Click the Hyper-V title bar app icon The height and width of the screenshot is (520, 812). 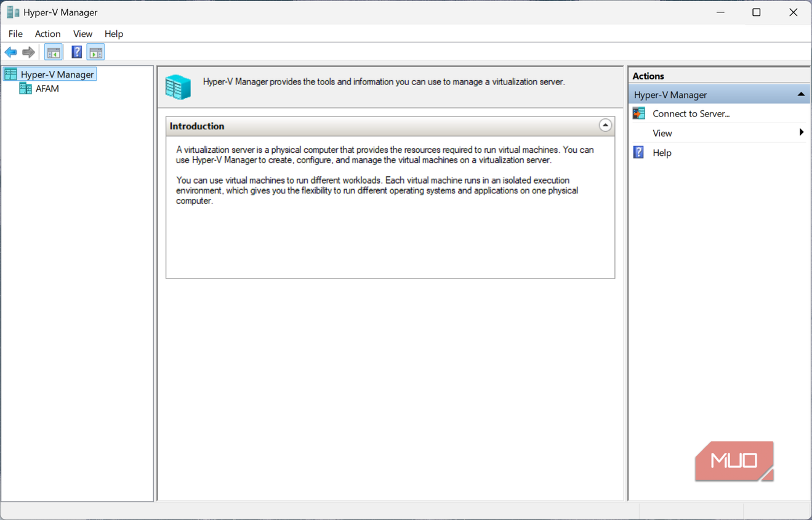(x=12, y=12)
